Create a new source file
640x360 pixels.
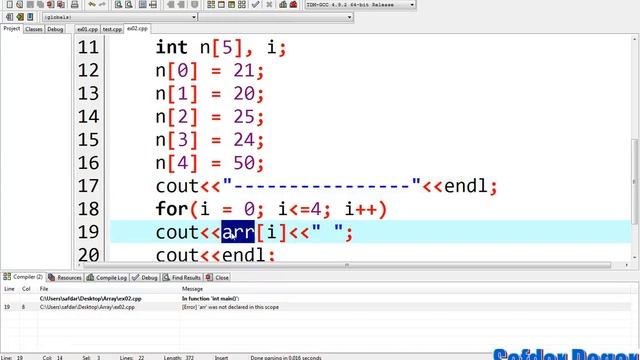[x=9, y=4]
